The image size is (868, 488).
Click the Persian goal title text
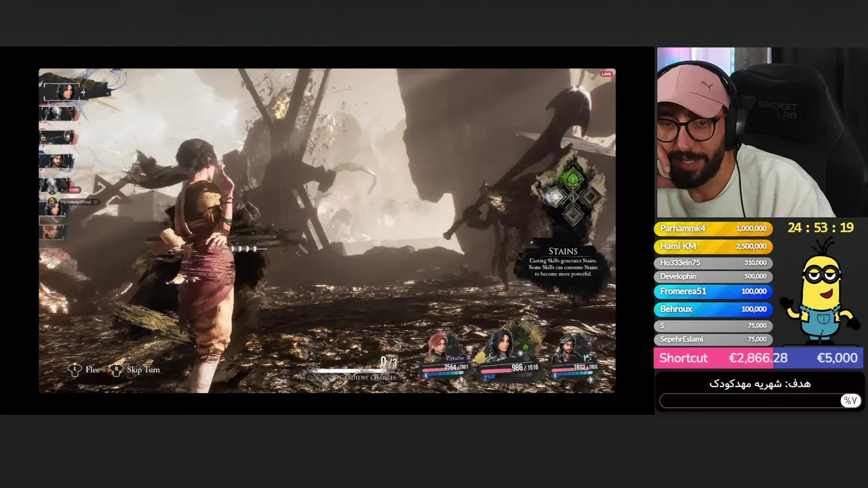[759, 384]
